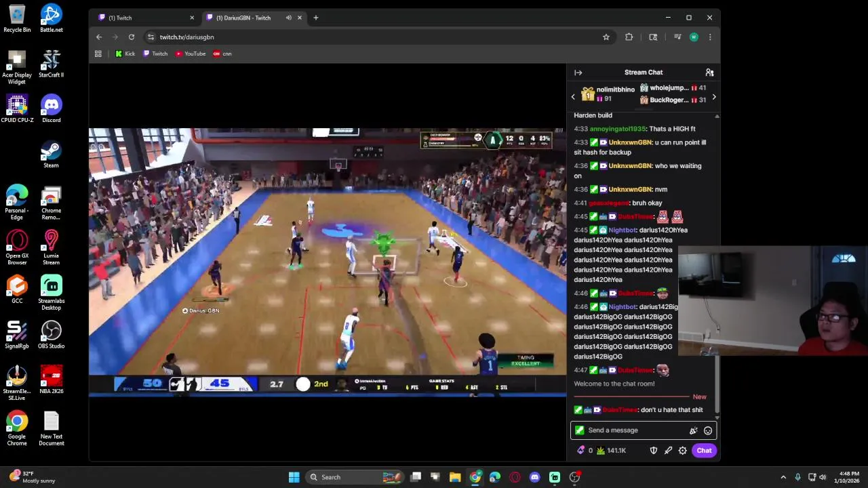Open the cnn bookmark
Screen dimensions: 868x488
[222, 54]
